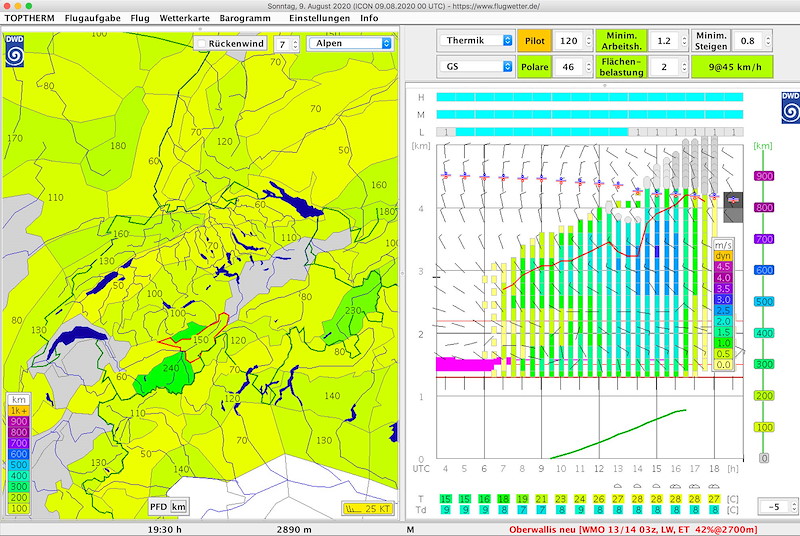Adjust the Polare value stepper arrows
Image resolution: width=800 pixels, height=536 pixels.
point(588,67)
